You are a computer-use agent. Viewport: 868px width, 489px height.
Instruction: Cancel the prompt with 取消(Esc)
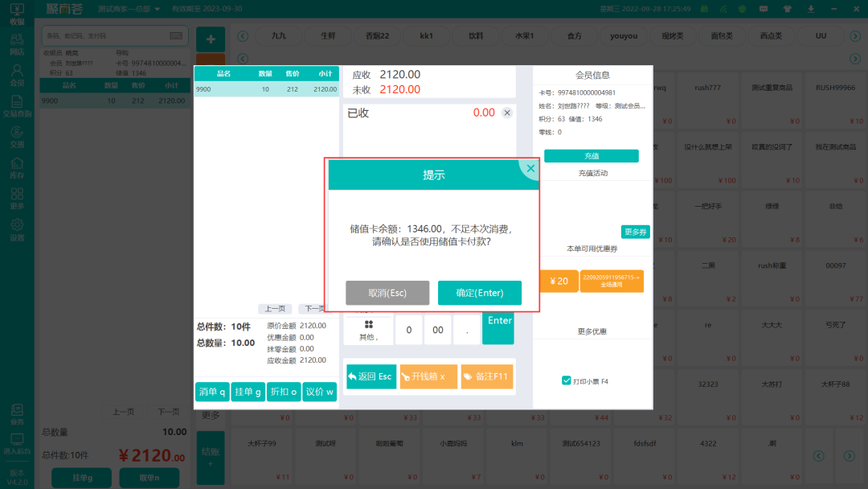pos(387,293)
